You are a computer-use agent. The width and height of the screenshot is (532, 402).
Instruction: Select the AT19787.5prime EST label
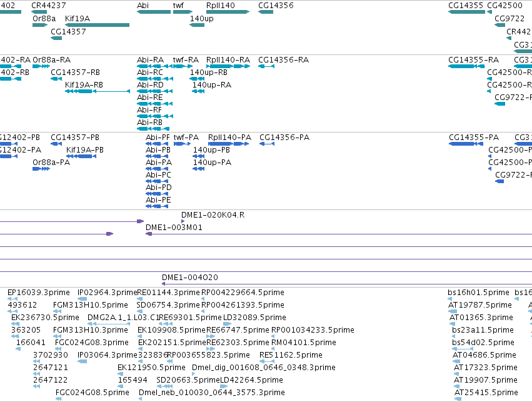click(x=480, y=305)
